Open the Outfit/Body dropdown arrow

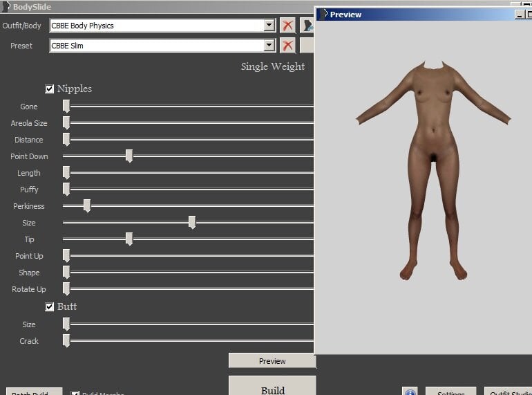coord(269,25)
